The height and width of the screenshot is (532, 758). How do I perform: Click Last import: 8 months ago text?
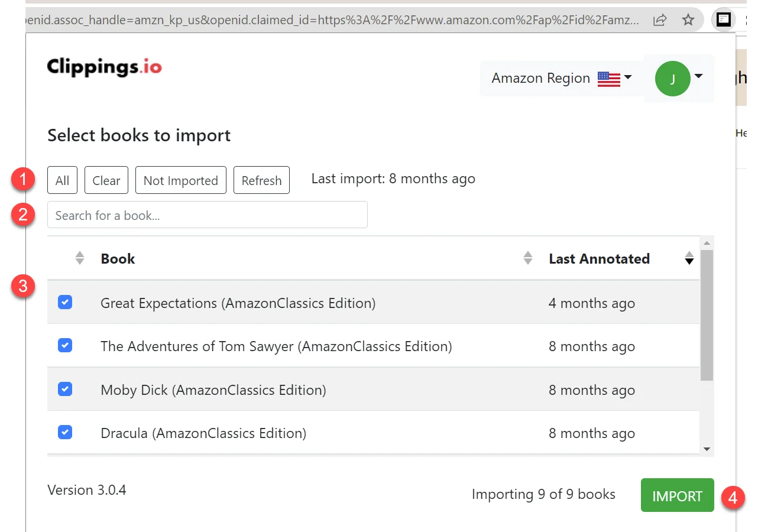(393, 179)
